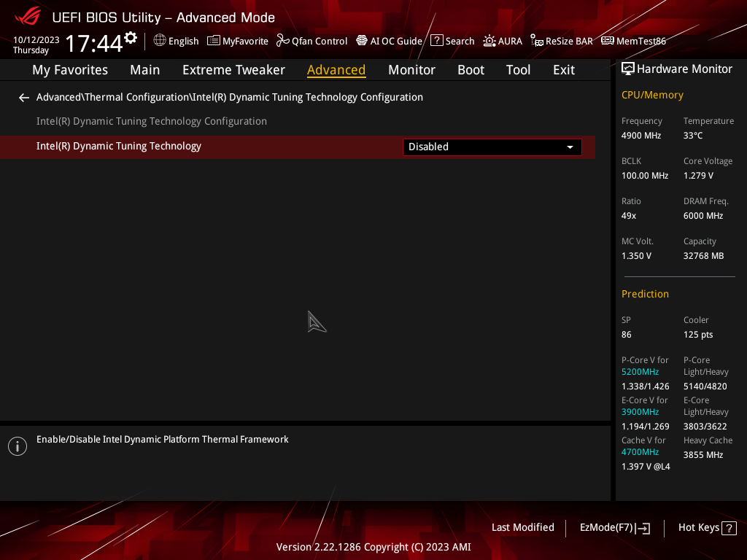Screen dimensions: 747x560
Task: Open AURA lighting settings
Action: (503, 41)
